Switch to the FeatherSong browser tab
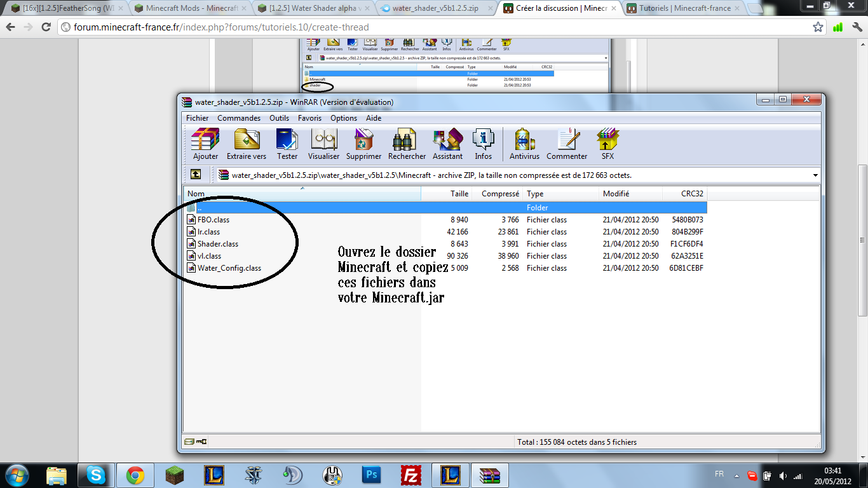 [x=65, y=8]
